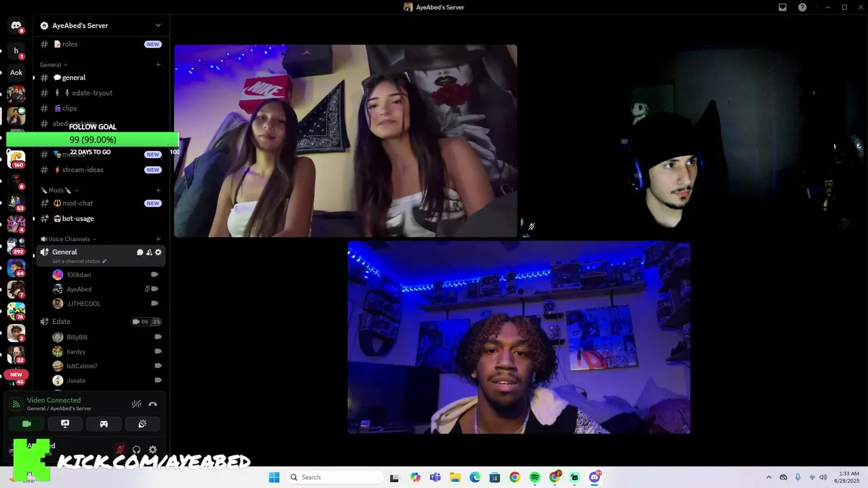Open voice connection signal details icon
Image resolution: width=868 pixels, height=488 pixels.
tap(16, 405)
